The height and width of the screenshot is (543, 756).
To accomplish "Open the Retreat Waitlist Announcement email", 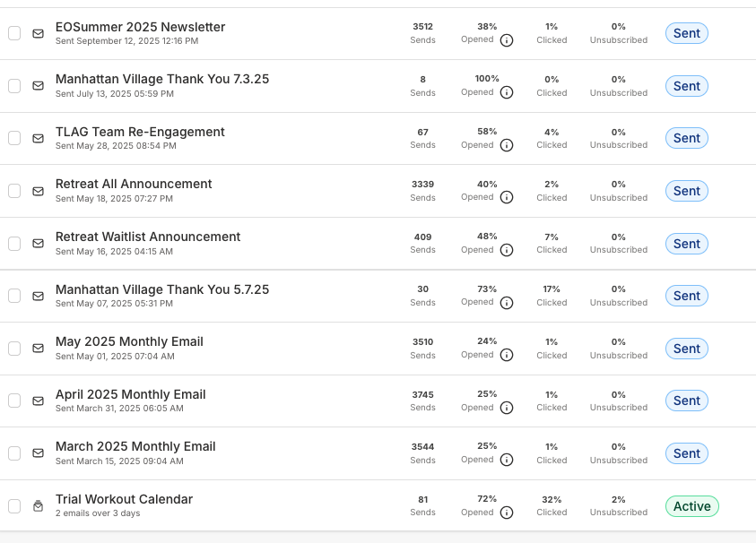I will (x=148, y=237).
